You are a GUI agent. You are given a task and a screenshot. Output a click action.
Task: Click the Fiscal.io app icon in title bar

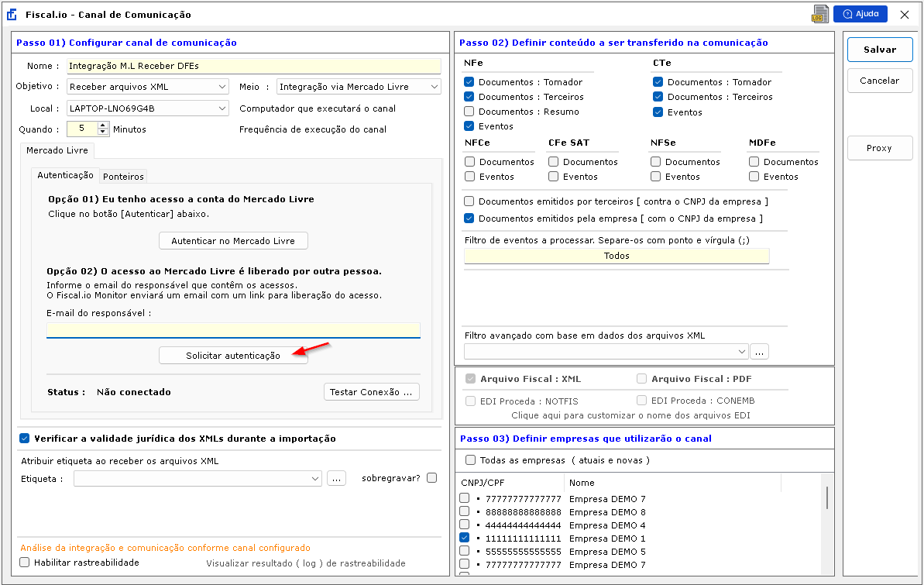[x=12, y=14]
